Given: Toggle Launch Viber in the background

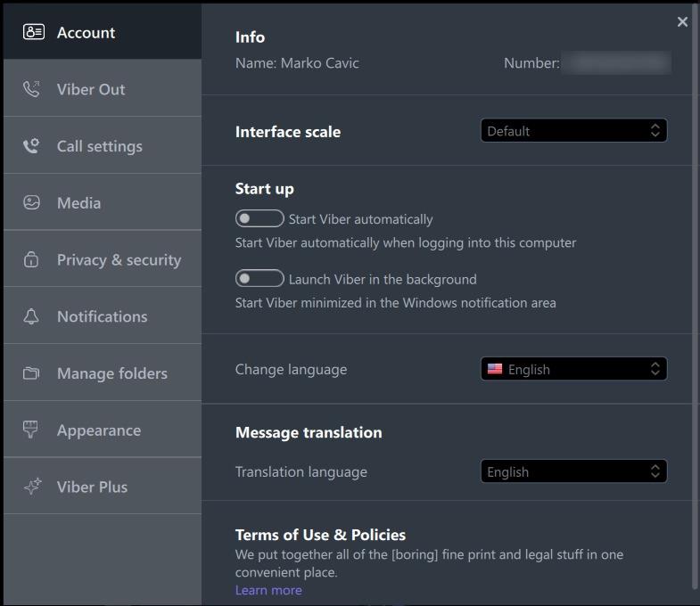Looking at the screenshot, I should click(259, 279).
